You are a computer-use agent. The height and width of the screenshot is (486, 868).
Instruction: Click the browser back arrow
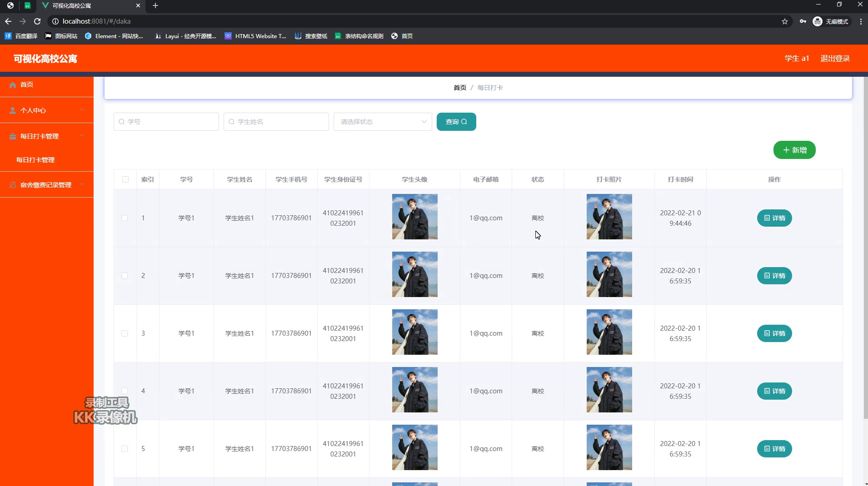click(x=8, y=21)
